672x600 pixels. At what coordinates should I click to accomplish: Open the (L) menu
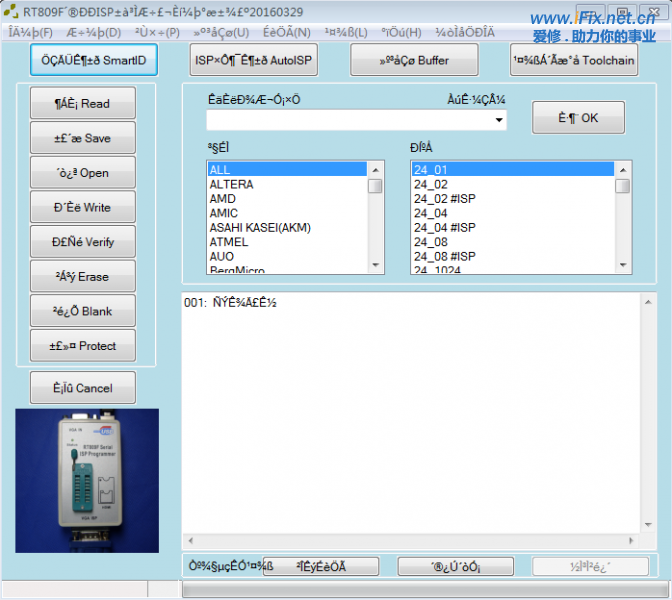(x=347, y=32)
